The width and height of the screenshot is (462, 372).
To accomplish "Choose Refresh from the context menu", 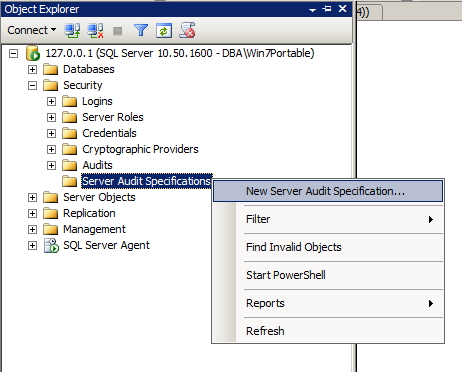I will click(328, 331).
